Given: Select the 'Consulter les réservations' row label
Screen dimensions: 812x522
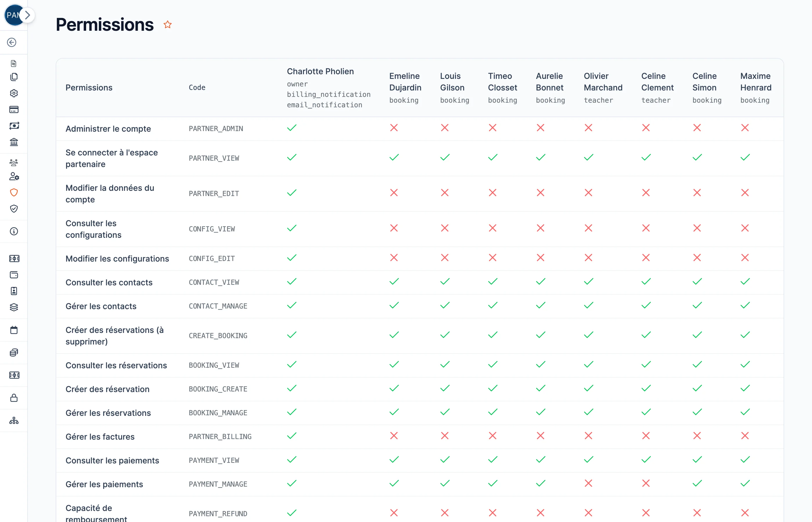Looking at the screenshot, I should point(116,365).
